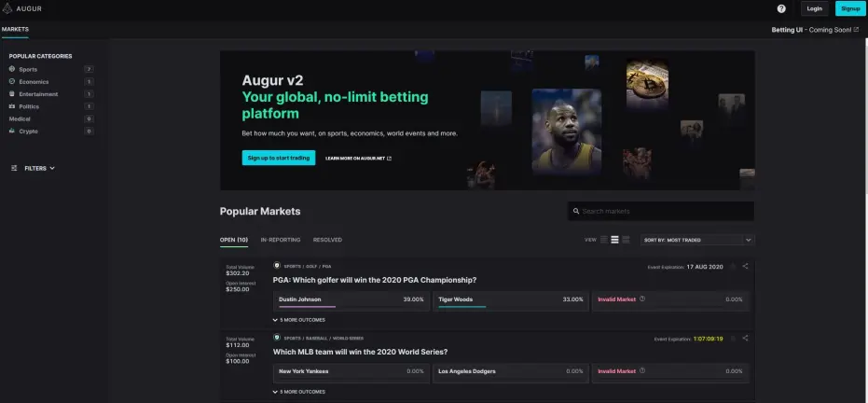Click SPORTS / BASEBALL / WORLD SERIES breadcrumb
This screenshot has height=403, width=868.
(x=324, y=339)
